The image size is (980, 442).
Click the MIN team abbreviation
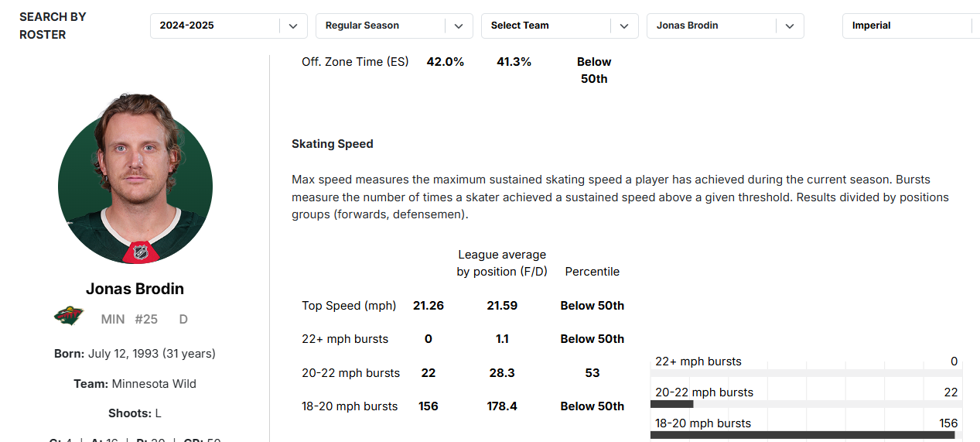pos(113,319)
